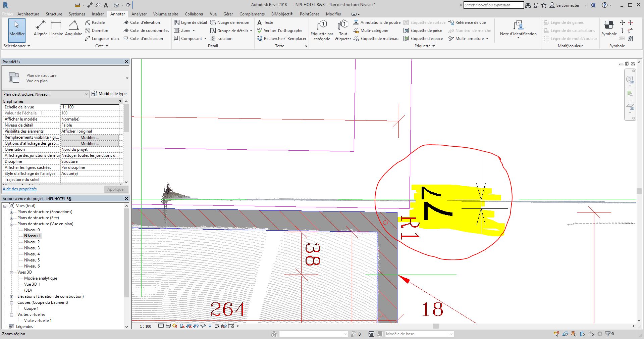This screenshot has width=644, height=339.
Task: Toggle selection filter icon in status bar
Action: click(x=608, y=334)
